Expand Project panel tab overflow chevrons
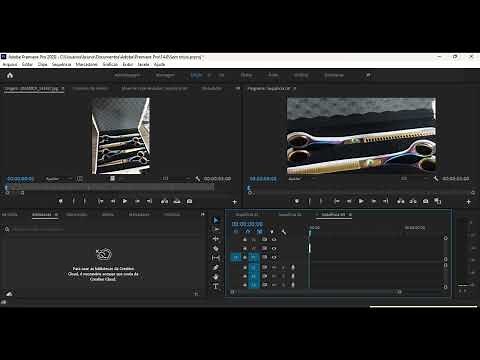Viewport: 480px width, 360px height. click(x=202, y=214)
